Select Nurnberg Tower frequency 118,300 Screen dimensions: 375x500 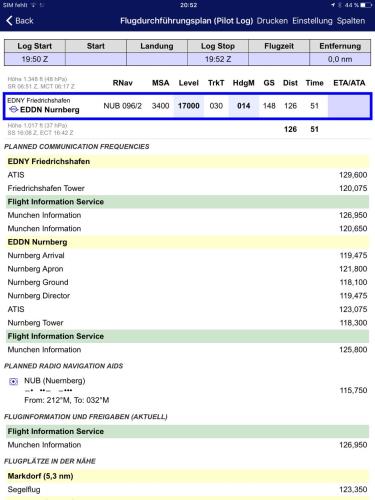tap(187, 323)
